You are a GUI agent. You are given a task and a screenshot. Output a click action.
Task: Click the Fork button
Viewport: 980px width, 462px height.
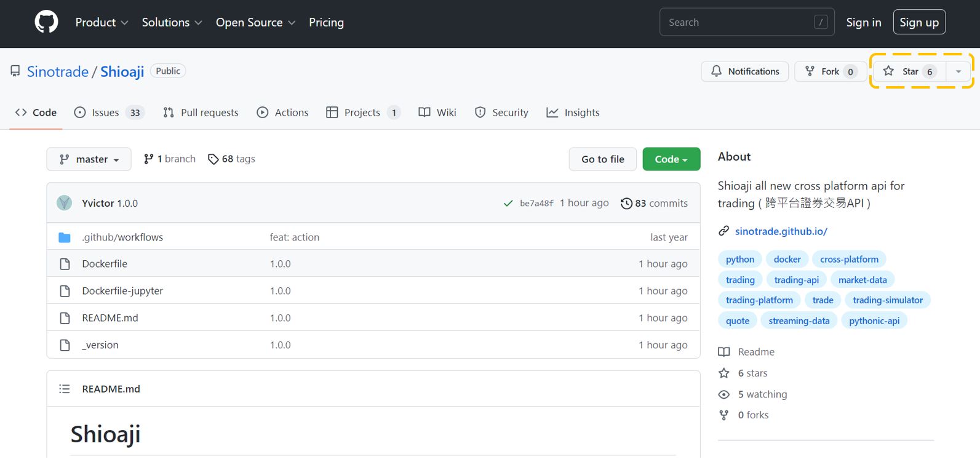(x=831, y=71)
